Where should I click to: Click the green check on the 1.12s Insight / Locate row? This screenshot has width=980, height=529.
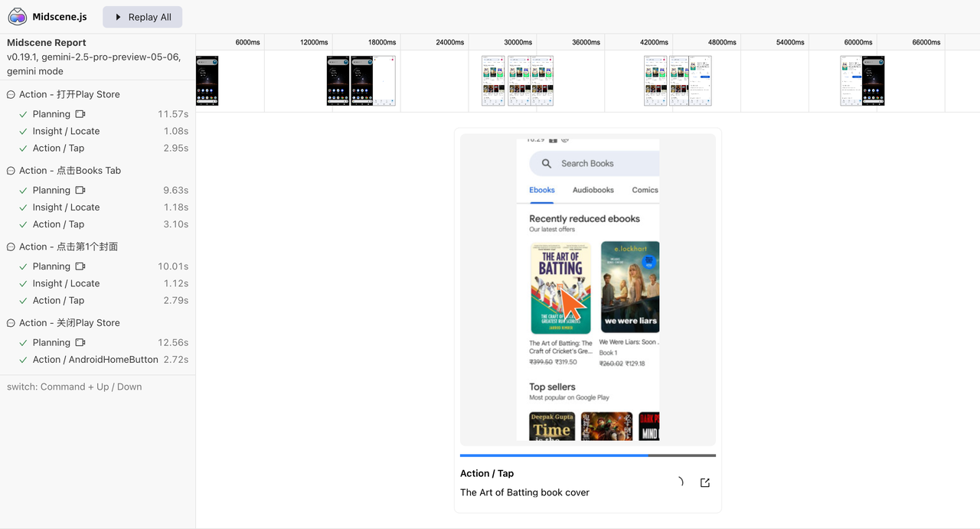pos(24,283)
